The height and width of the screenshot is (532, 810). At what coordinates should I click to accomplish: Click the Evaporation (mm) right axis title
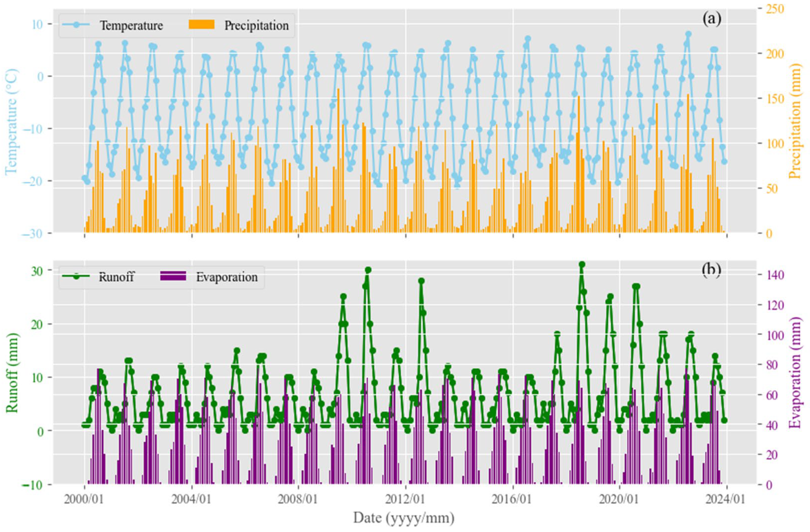click(795, 373)
